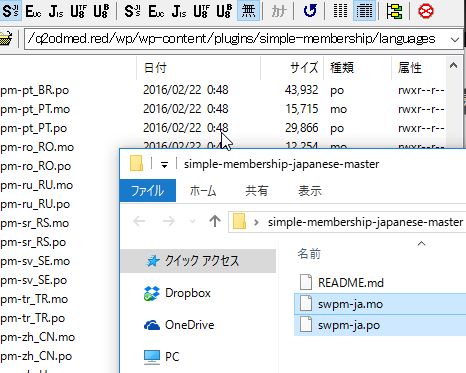
Task: Select UTF-8 BOM in the right encoding group
Action: click(x=224, y=11)
